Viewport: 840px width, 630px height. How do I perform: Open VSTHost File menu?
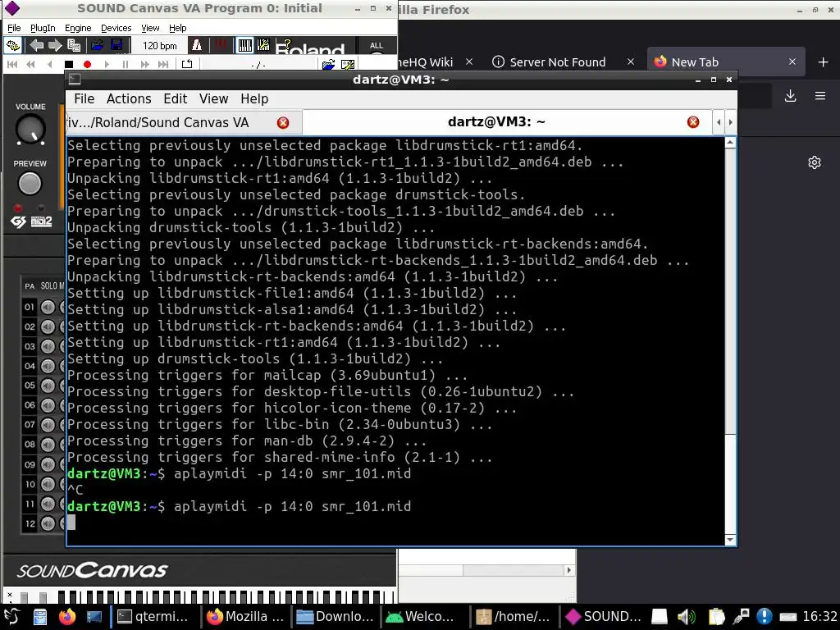click(14, 28)
